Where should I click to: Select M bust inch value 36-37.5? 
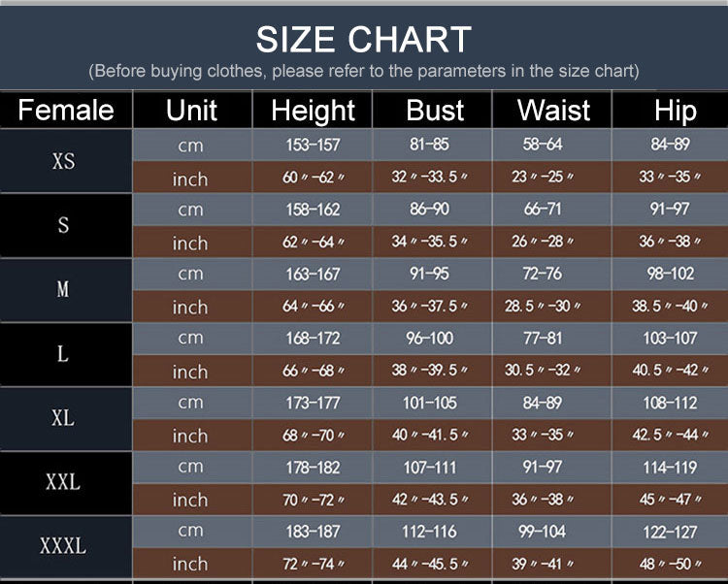pos(429,307)
